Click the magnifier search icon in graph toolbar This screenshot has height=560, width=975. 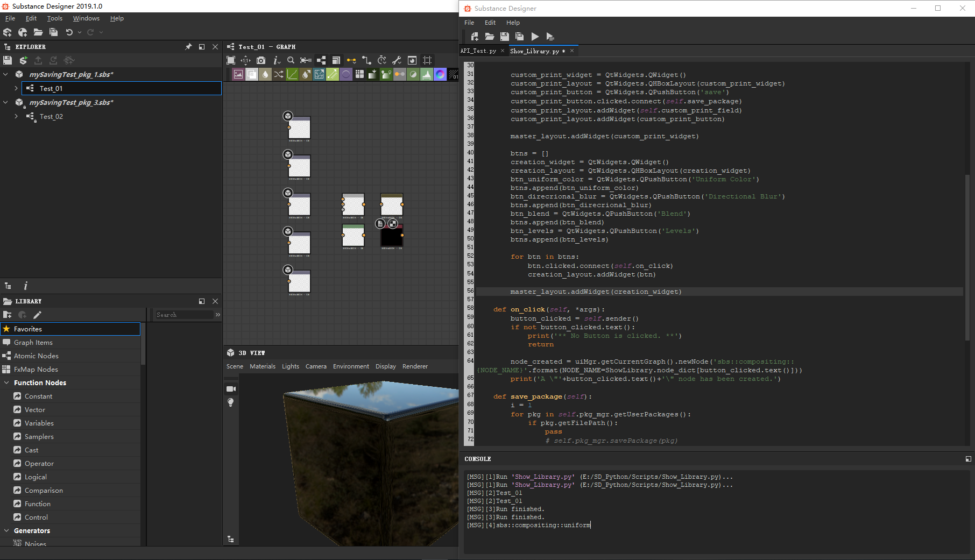click(x=291, y=60)
